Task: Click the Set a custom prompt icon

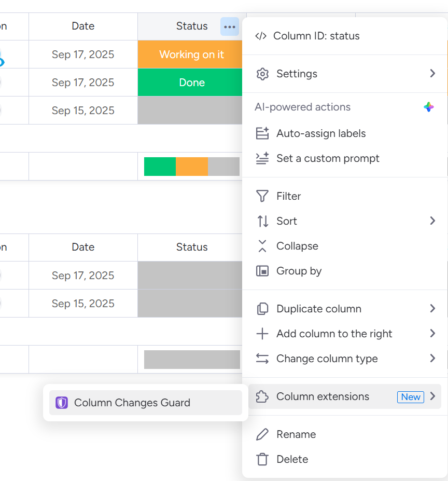Action: [x=262, y=158]
